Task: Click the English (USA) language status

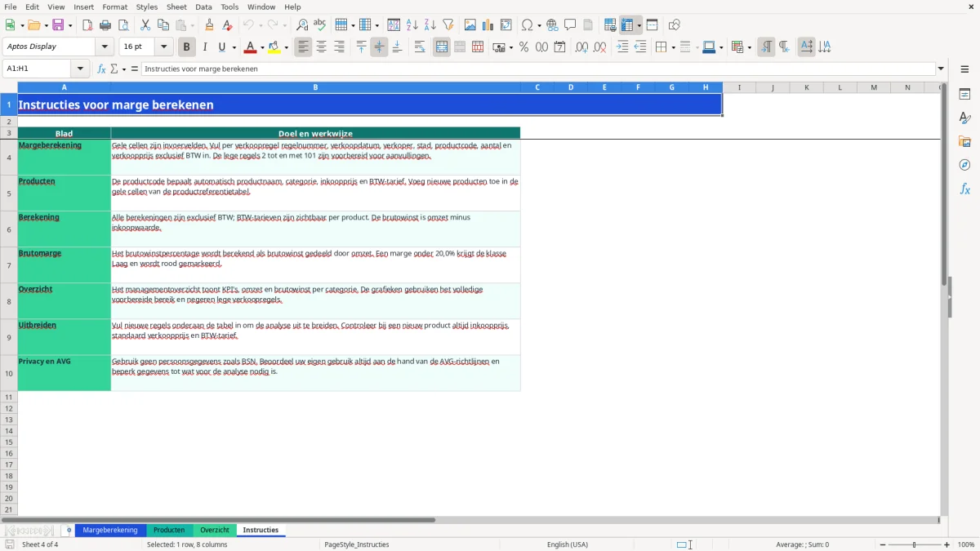Action: coord(568,544)
